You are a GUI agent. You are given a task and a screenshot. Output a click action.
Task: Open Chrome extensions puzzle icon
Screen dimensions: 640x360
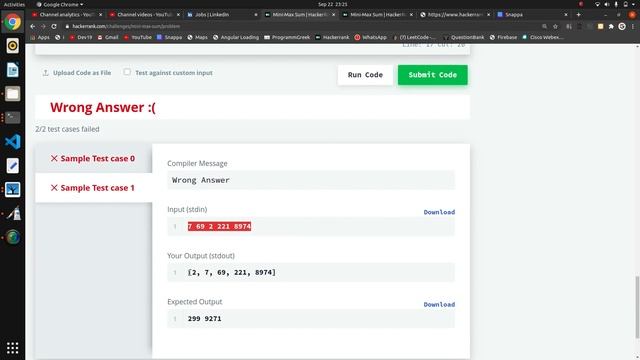(611, 26)
